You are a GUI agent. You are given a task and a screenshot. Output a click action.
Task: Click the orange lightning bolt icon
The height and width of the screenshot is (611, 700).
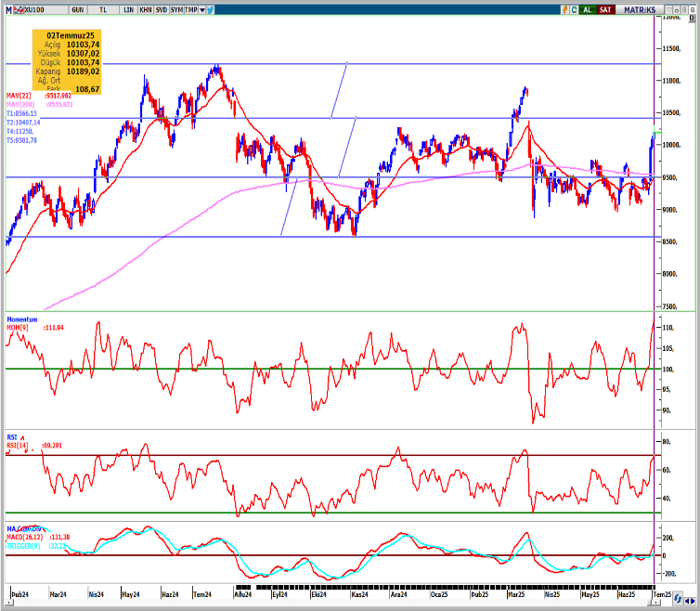[564, 10]
